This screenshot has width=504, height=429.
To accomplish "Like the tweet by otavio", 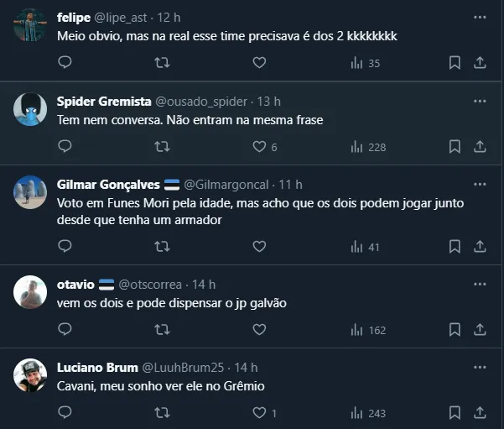I will [259, 330].
